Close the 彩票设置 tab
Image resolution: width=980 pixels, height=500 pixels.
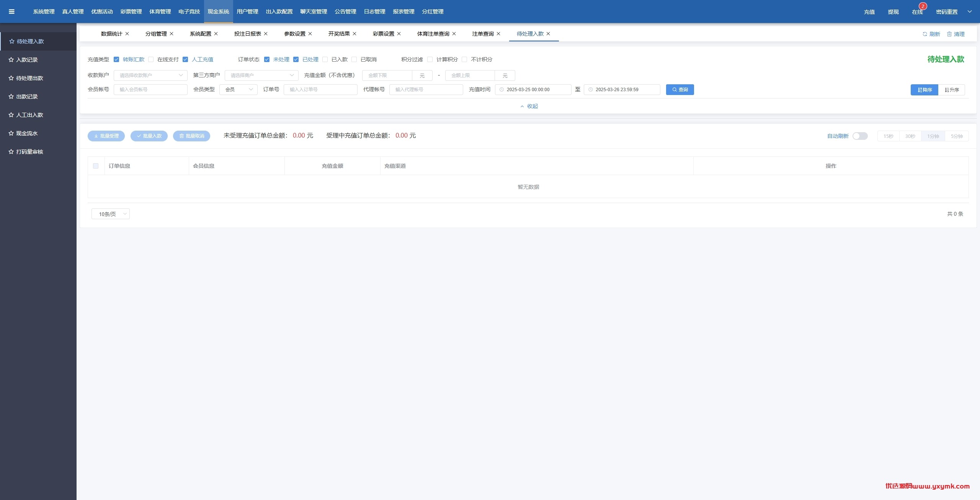(x=399, y=34)
